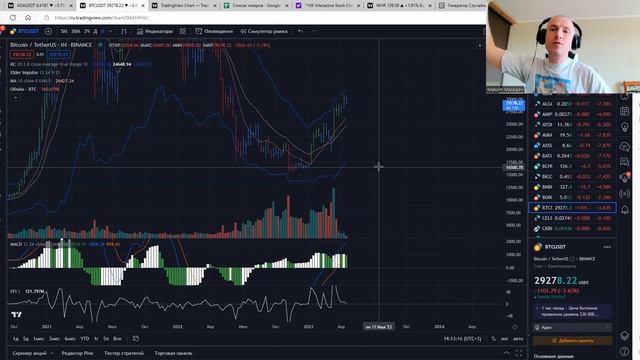
Task: Set the date range to 1 day (1д)
Action: (16, 339)
